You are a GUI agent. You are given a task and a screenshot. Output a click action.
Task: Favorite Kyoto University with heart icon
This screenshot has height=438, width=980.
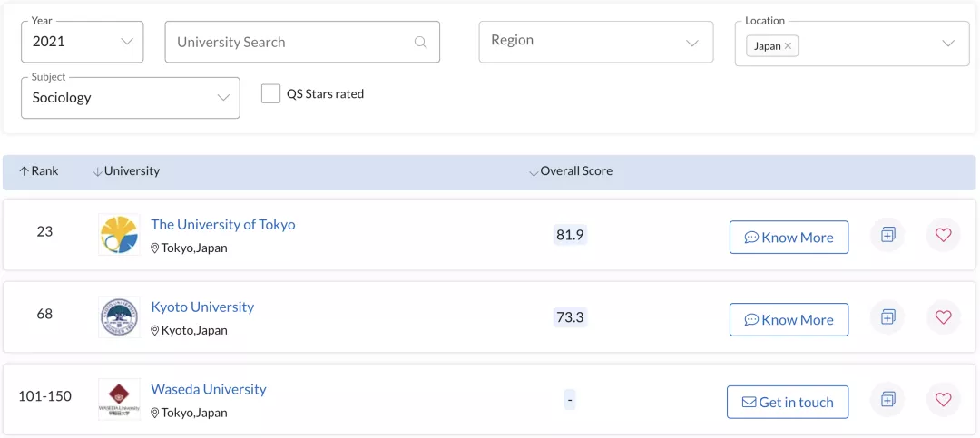(x=943, y=317)
